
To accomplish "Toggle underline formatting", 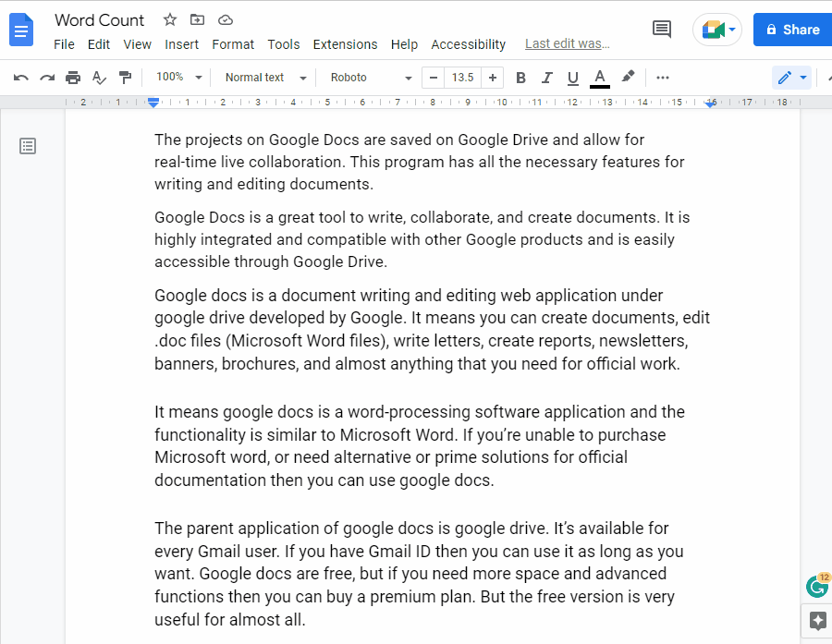I will pyautogui.click(x=573, y=78).
